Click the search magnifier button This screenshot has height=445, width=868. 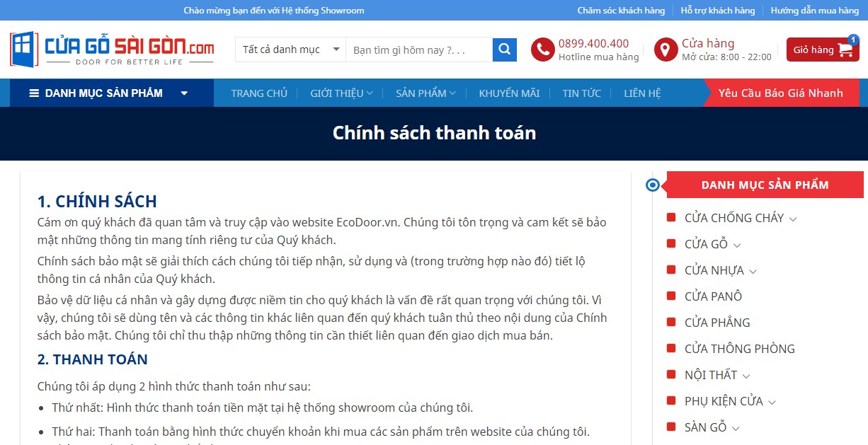click(504, 50)
